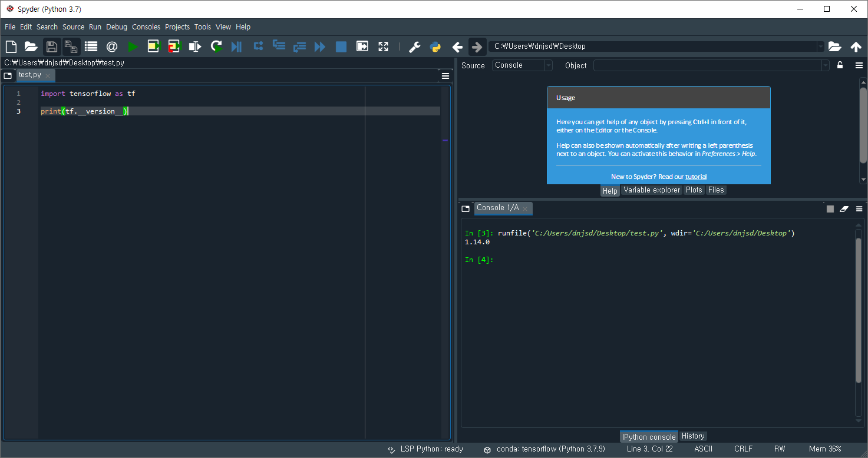This screenshot has width=868, height=458.
Task: Close the Console 1/A tab
Action: pyautogui.click(x=525, y=208)
